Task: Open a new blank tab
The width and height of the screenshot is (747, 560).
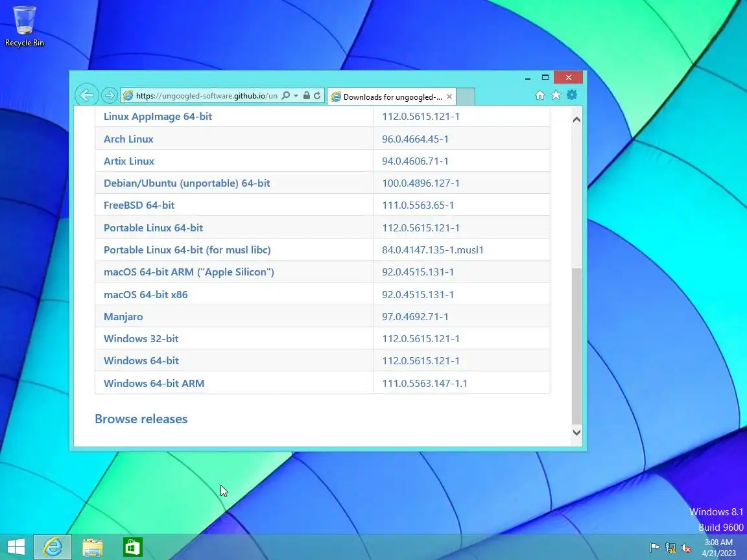Action: coord(466,97)
